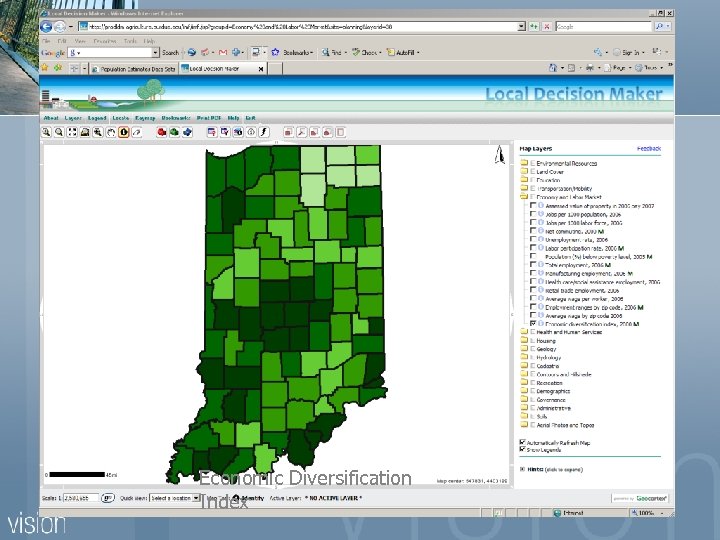Uncheck Economic diversification index layer

[533, 324]
